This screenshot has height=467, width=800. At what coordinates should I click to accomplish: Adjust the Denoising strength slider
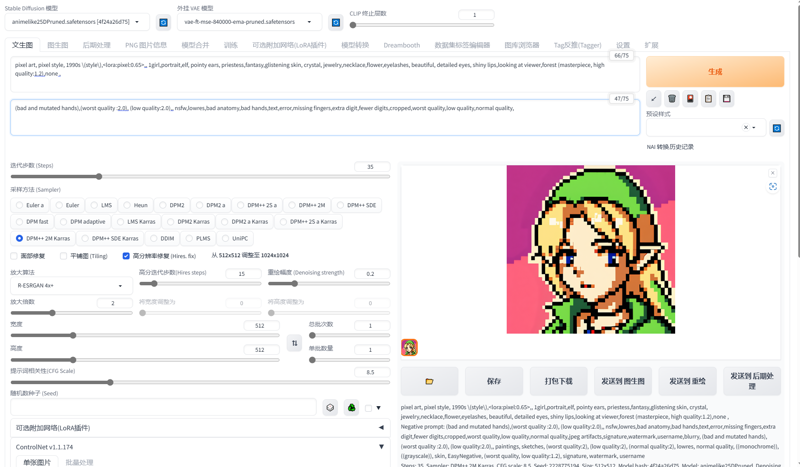(x=329, y=283)
